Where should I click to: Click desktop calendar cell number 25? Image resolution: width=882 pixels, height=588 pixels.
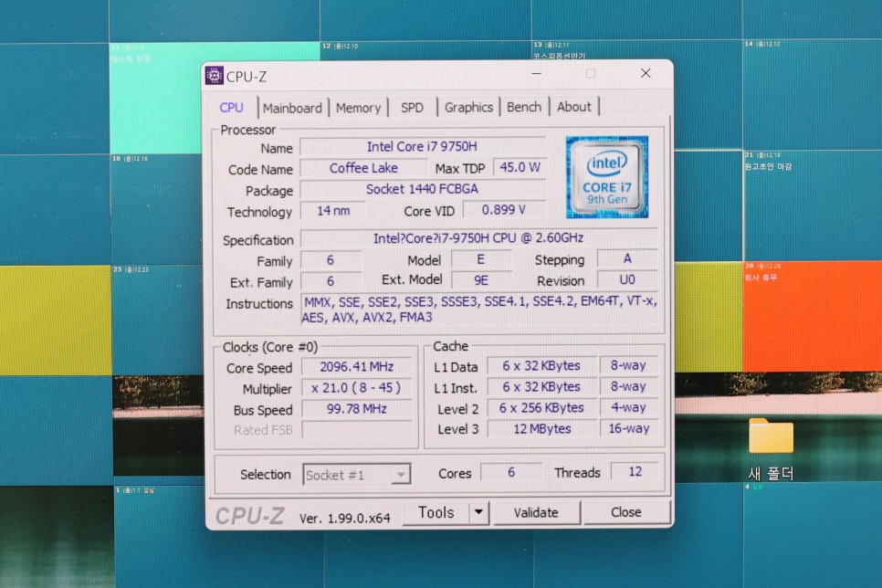click(156, 319)
